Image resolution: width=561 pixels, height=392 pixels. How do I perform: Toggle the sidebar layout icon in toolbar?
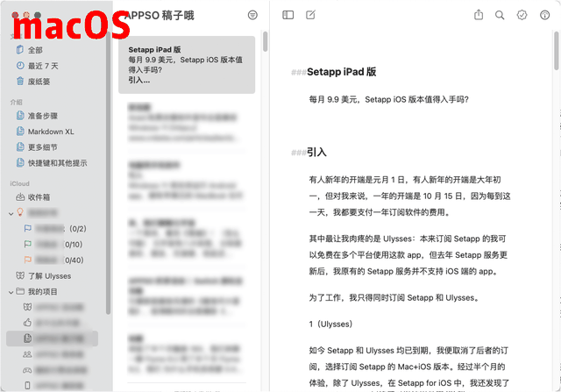(x=288, y=15)
